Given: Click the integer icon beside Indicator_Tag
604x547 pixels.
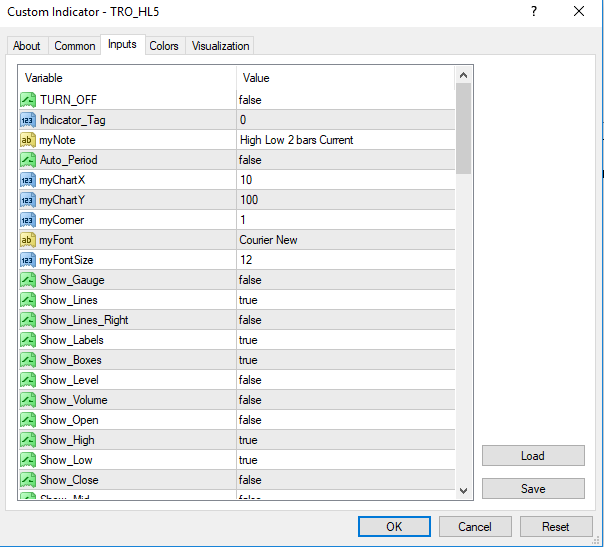Looking at the screenshot, I should click(28, 120).
